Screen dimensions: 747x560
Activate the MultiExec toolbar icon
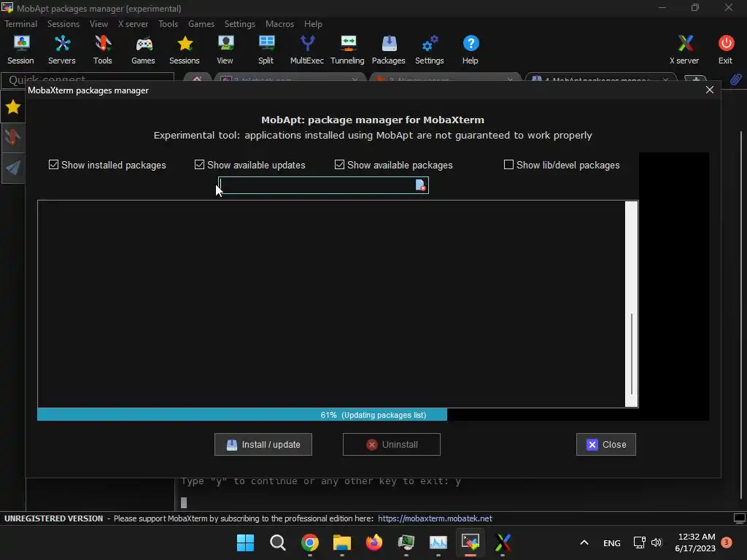(x=307, y=50)
